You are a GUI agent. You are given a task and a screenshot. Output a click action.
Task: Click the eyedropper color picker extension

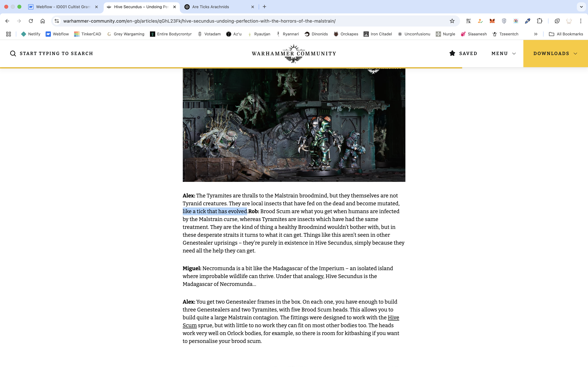click(527, 21)
